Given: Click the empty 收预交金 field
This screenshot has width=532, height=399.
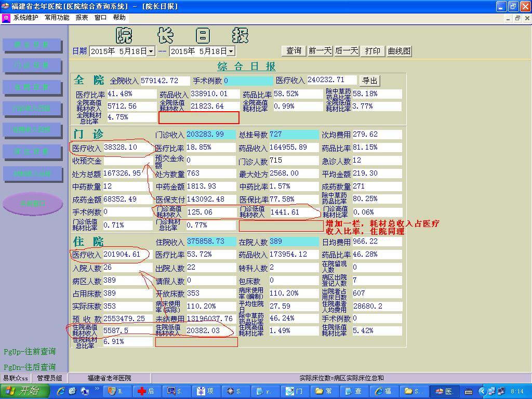Looking at the screenshot, I should 128,161.
